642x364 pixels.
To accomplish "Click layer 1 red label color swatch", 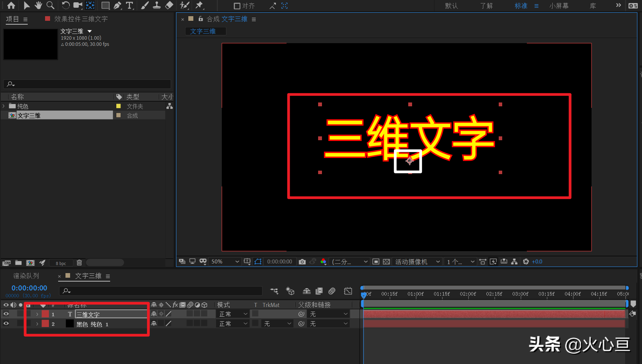I will click(x=45, y=314).
